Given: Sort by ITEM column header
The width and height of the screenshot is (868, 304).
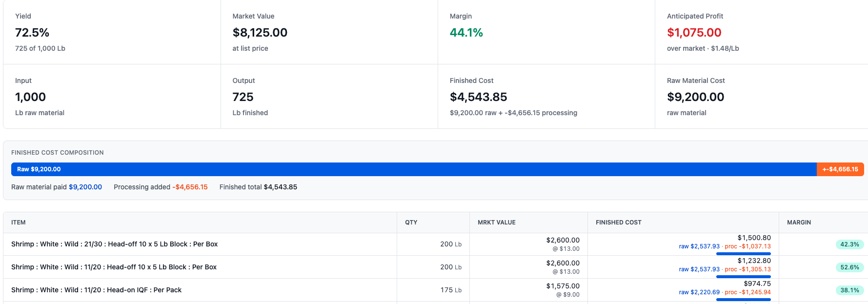Looking at the screenshot, I should pyautogui.click(x=19, y=223).
